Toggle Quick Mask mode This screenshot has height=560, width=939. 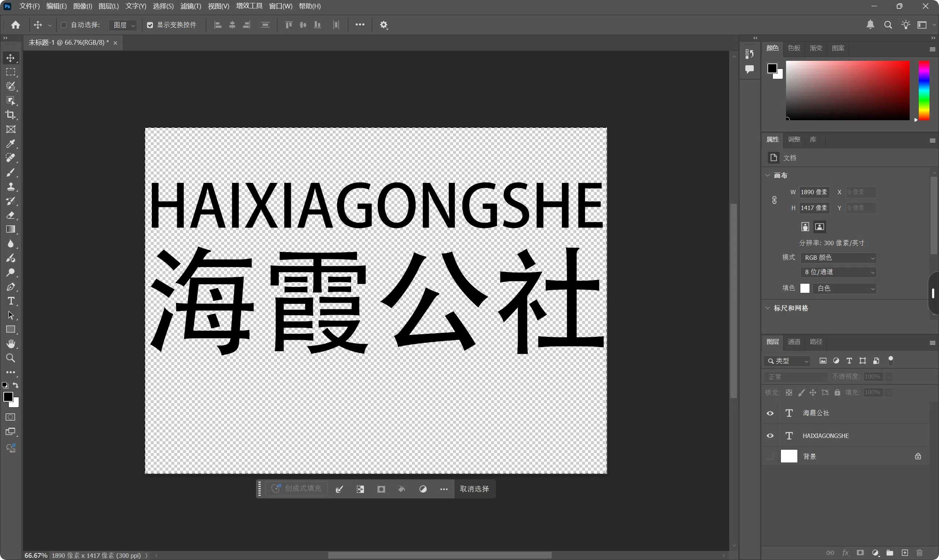pos(11,417)
